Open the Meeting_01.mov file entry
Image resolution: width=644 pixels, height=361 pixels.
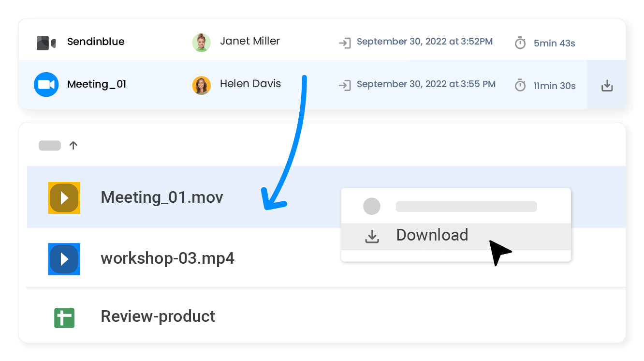(161, 197)
